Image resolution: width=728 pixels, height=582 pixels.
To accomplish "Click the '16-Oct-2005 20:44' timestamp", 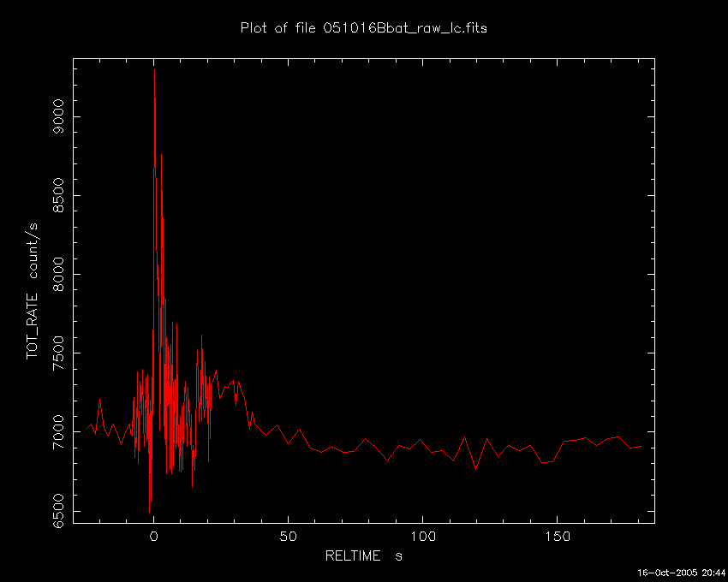I will (x=681, y=573).
